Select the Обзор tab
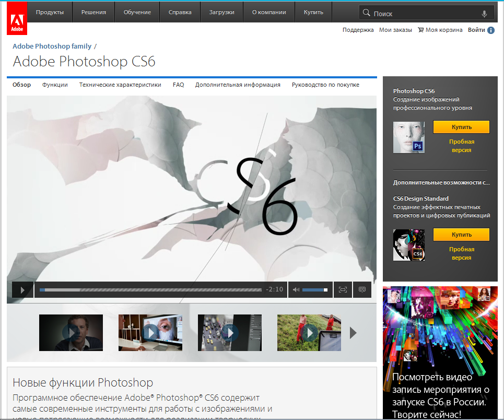 [21, 85]
